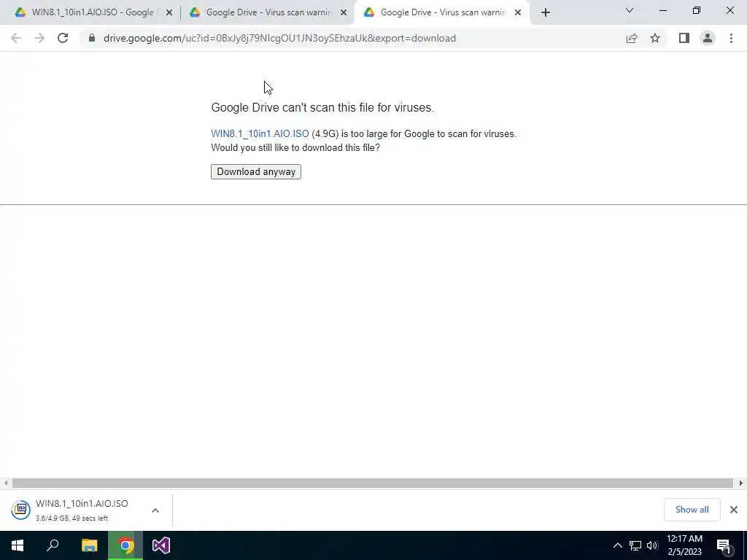Screen dimensions: 747x560
Task: Click the scrollbar's right arrow
Action: (741, 483)
